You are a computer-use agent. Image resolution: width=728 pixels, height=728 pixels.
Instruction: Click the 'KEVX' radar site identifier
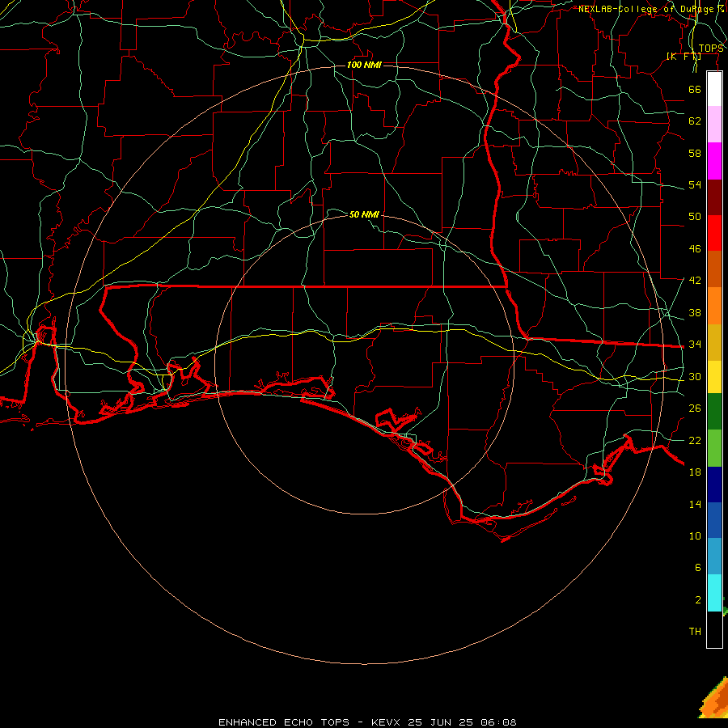[385, 722]
